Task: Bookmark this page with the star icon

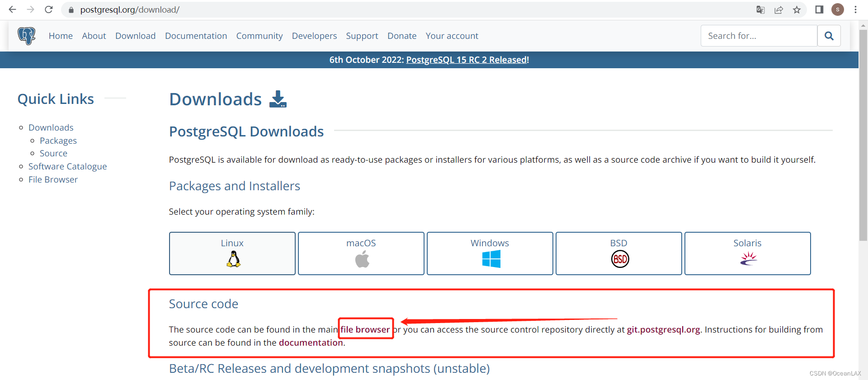Action: (x=797, y=10)
